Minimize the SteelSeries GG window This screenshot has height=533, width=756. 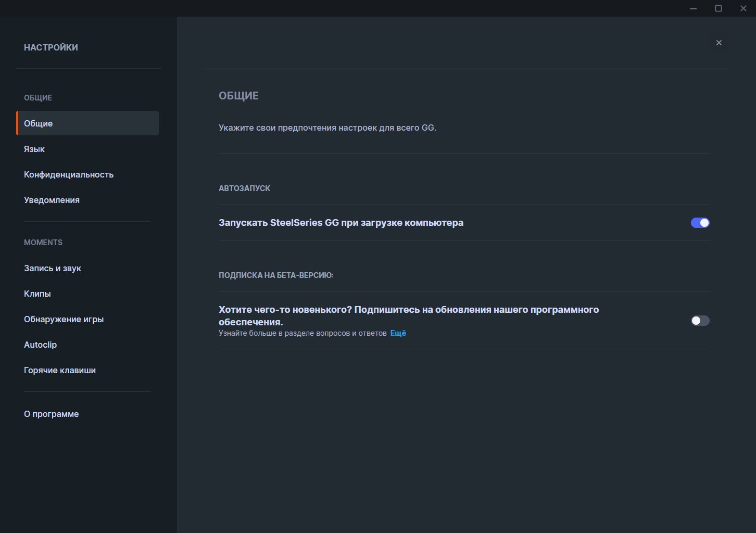(x=693, y=8)
